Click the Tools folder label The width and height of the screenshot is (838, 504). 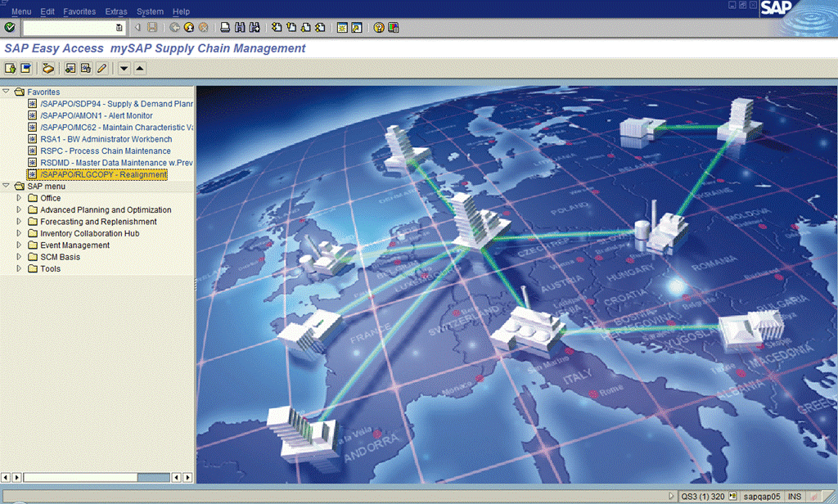(x=50, y=268)
